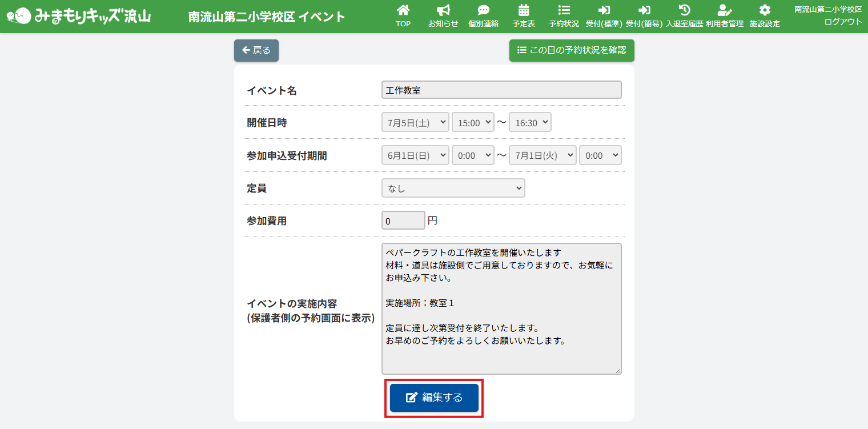Image resolution: width=868 pixels, height=429 pixels.
Task: Expand the 16:30 end time dropdown
Action: coord(530,122)
